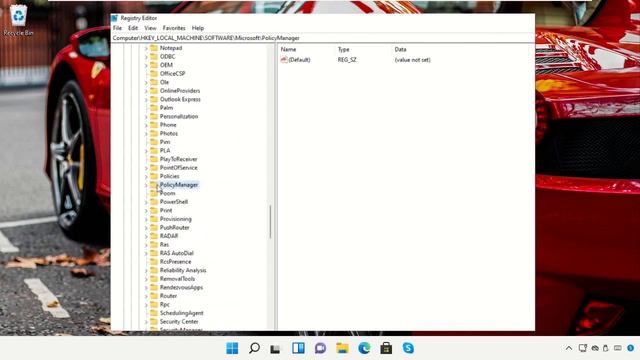640x360 pixels.
Task: Select the Phone registry key
Action: (168, 125)
